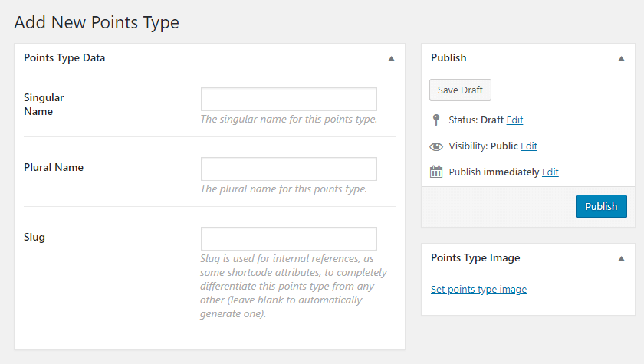Image resolution: width=644 pixels, height=364 pixels.
Task: Collapse the Points Type Image panel
Action: click(x=622, y=258)
